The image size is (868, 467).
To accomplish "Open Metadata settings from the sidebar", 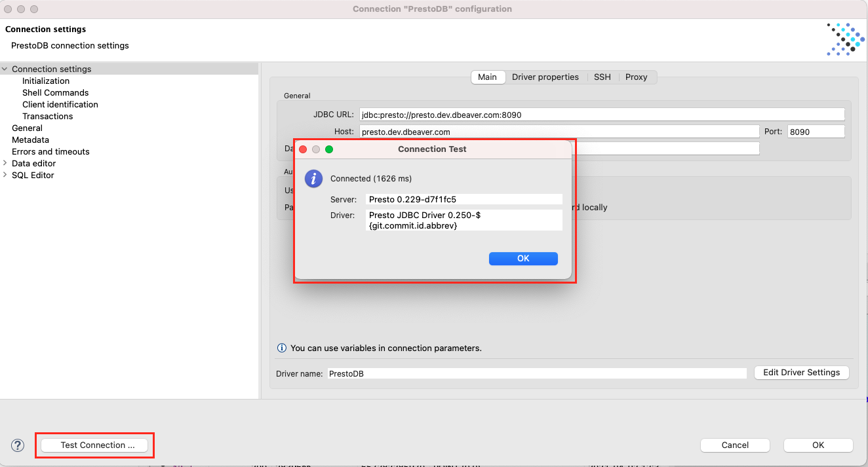I will click(30, 140).
